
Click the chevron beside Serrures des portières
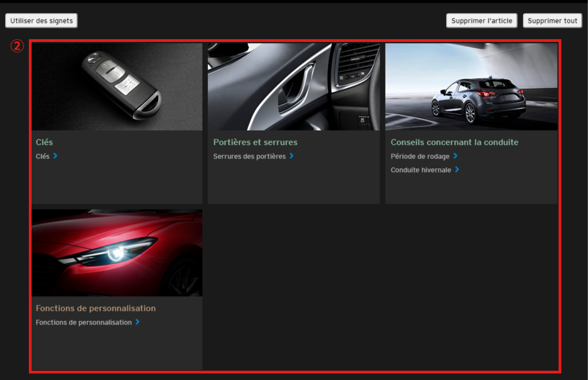292,156
